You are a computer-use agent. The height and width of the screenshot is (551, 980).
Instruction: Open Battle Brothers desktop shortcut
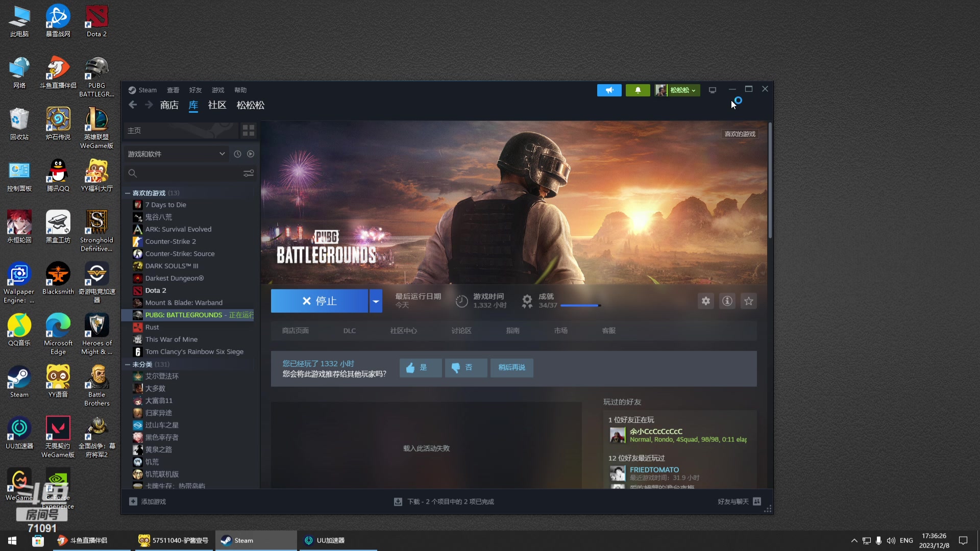coord(96,386)
